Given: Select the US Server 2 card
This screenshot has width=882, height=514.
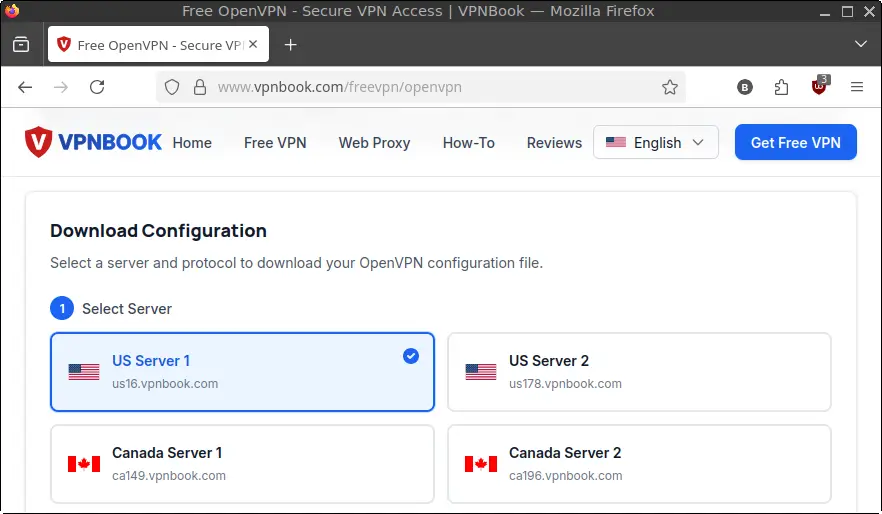Looking at the screenshot, I should [x=639, y=372].
